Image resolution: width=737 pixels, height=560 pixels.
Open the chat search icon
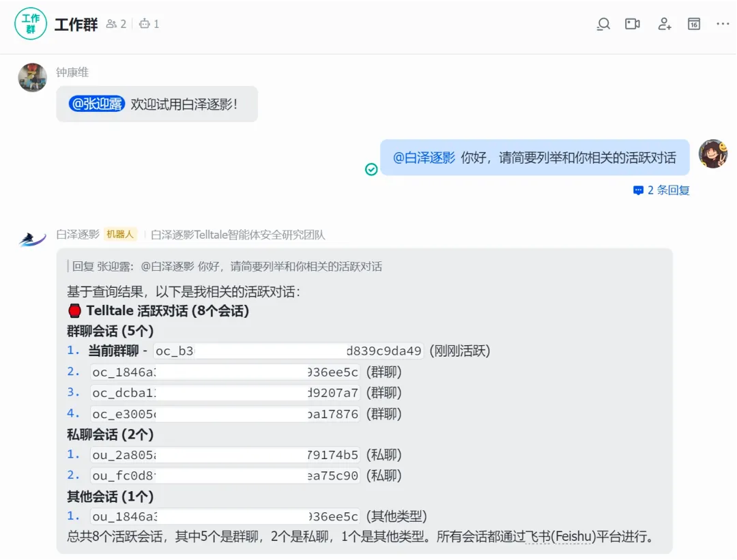tap(603, 24)
